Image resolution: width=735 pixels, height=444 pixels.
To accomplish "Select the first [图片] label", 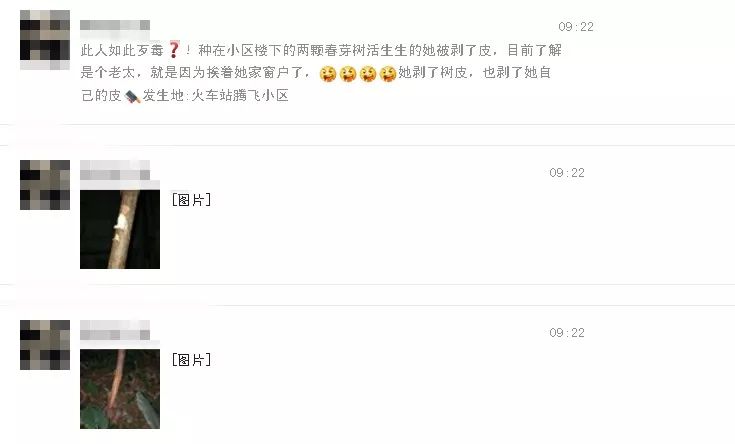I will point(191,200).
